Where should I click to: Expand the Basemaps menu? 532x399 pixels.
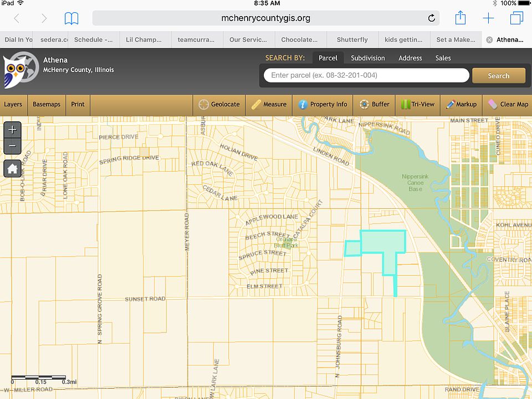(47, 104)
